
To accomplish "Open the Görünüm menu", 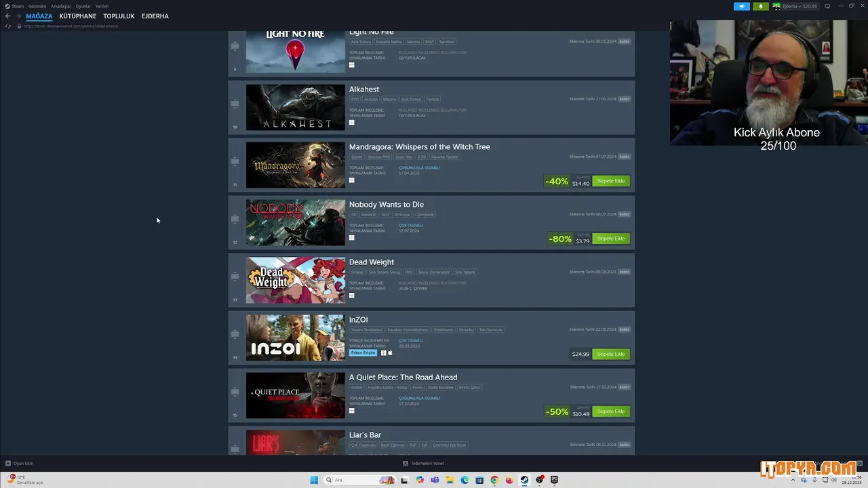I will (37, 6).
